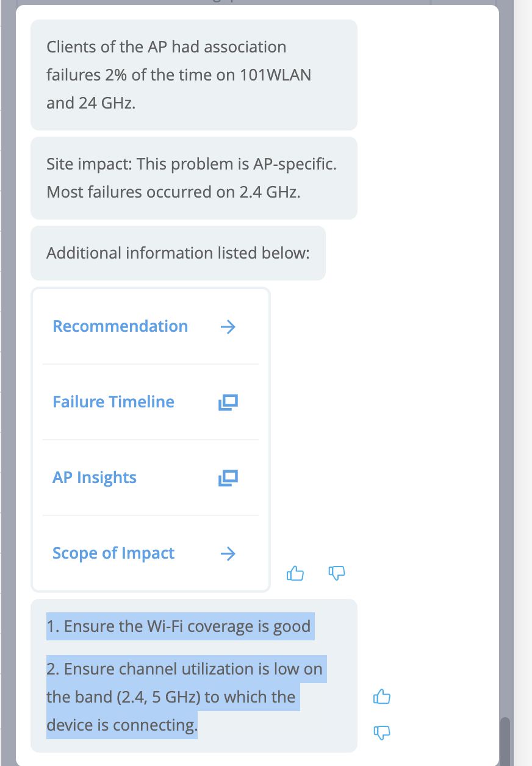Click the association failures message bubble

[x=193, y=74]
